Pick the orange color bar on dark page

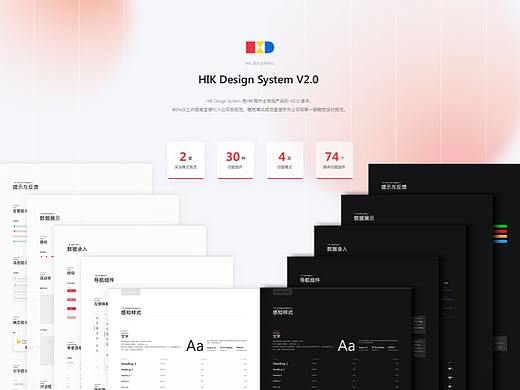pos(500,236)
